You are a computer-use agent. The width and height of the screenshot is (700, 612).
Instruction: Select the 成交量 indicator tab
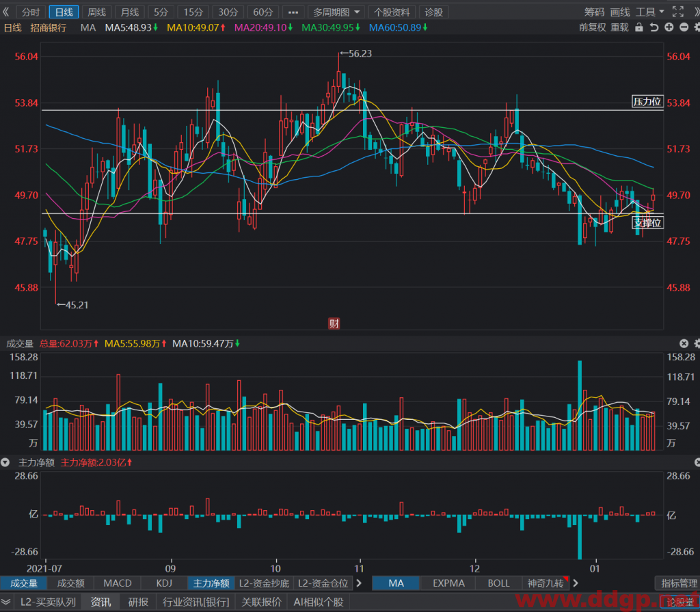[x=24, y=583]
